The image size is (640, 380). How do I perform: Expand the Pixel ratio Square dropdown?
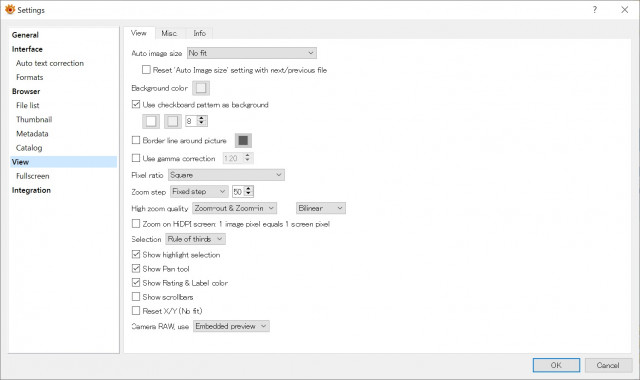tap(226, 175)
